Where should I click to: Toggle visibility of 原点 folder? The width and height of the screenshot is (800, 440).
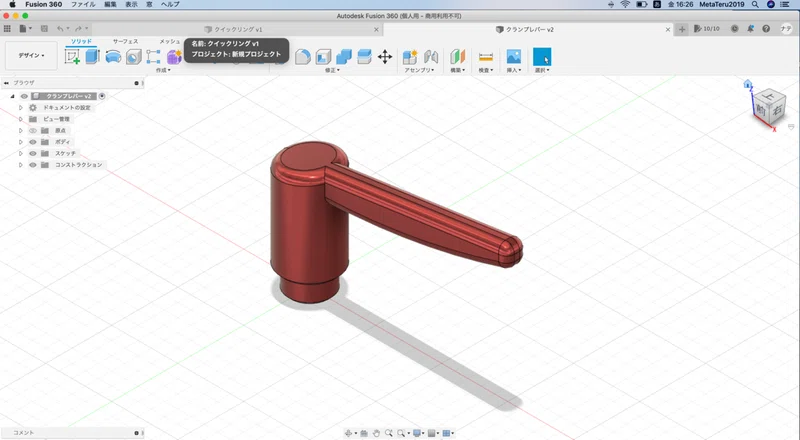point(33,131)
